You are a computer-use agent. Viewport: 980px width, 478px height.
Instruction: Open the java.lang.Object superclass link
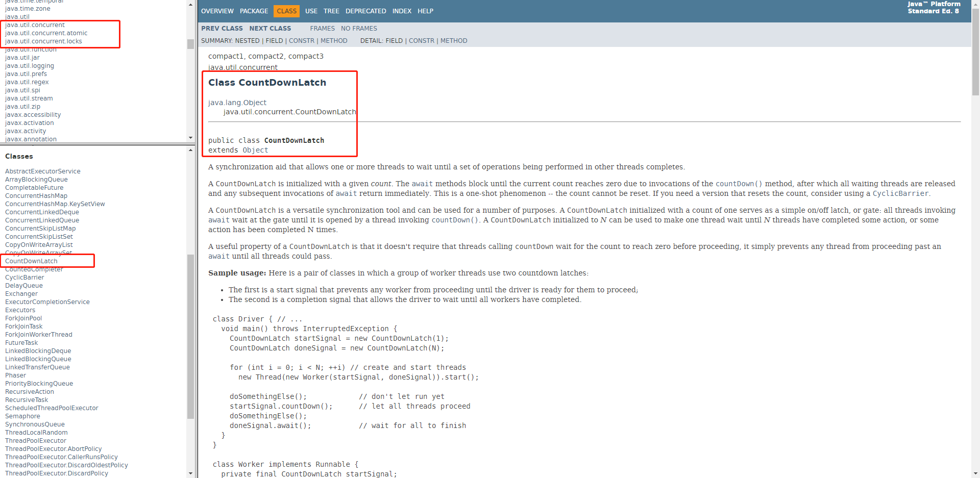pyautogui.click(x=237, y=103)
